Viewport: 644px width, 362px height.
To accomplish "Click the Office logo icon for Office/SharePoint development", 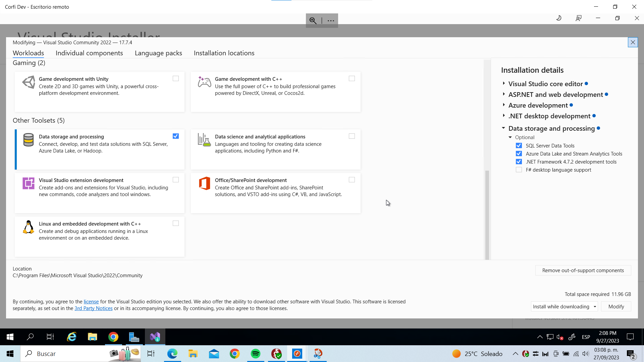I will tap(204, 183).
